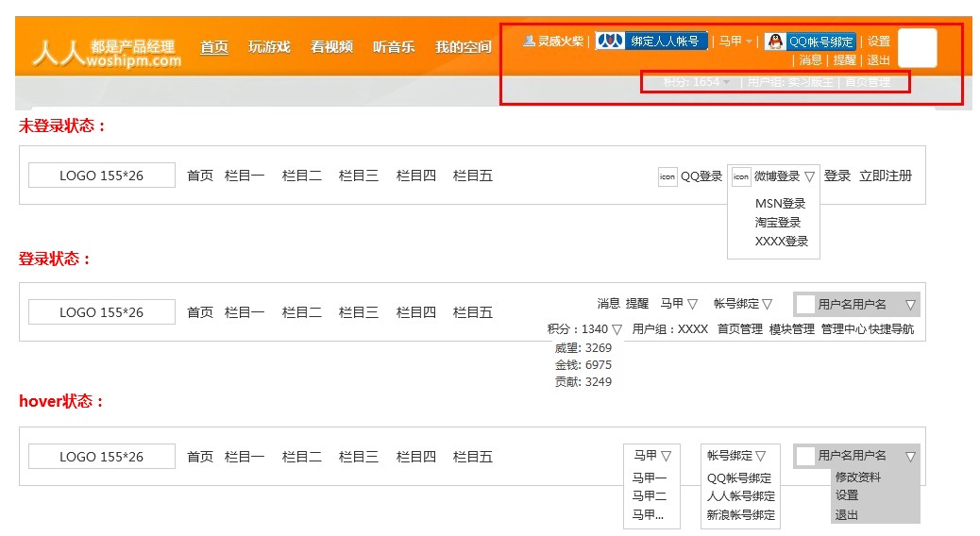Choose 退出 from the hover状态 username dropdown

(x=847, y=514)
